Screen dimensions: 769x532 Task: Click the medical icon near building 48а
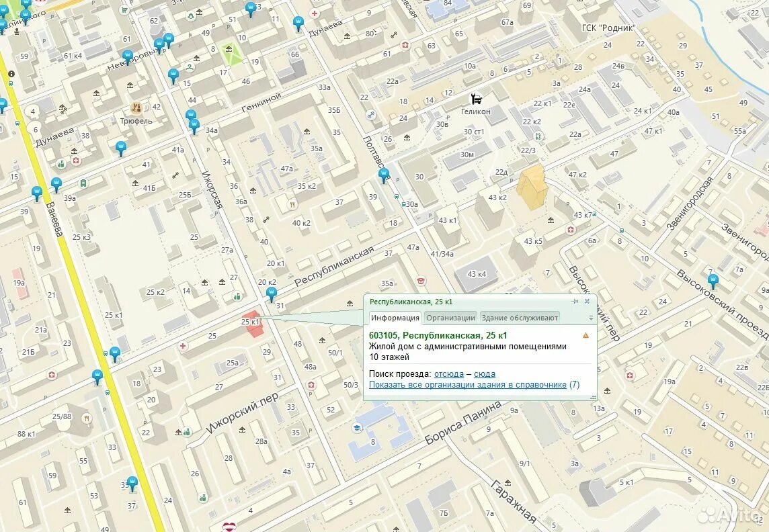click(x=311, y=385)
